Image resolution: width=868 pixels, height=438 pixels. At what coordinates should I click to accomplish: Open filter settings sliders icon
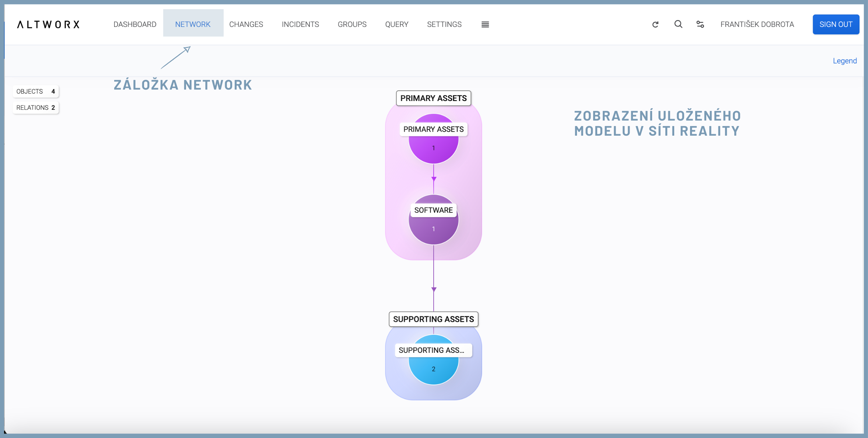700,24
